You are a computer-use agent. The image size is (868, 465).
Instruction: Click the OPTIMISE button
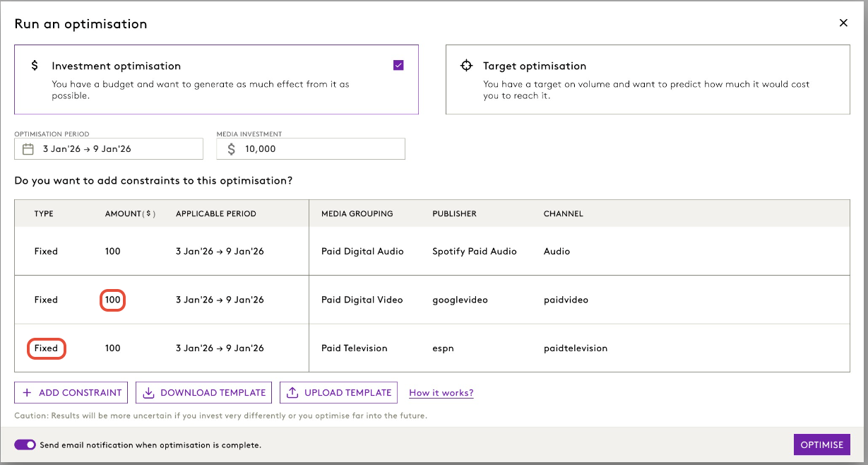pyautogui.click(x=822, y=445)
